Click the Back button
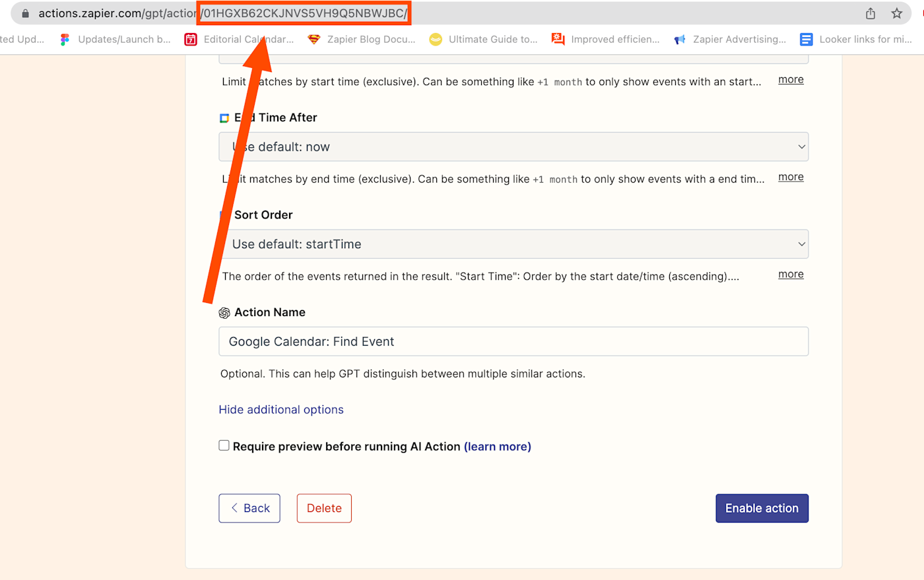Image resolution: width=924 pixels, height=580 pixels. (249, 508)
